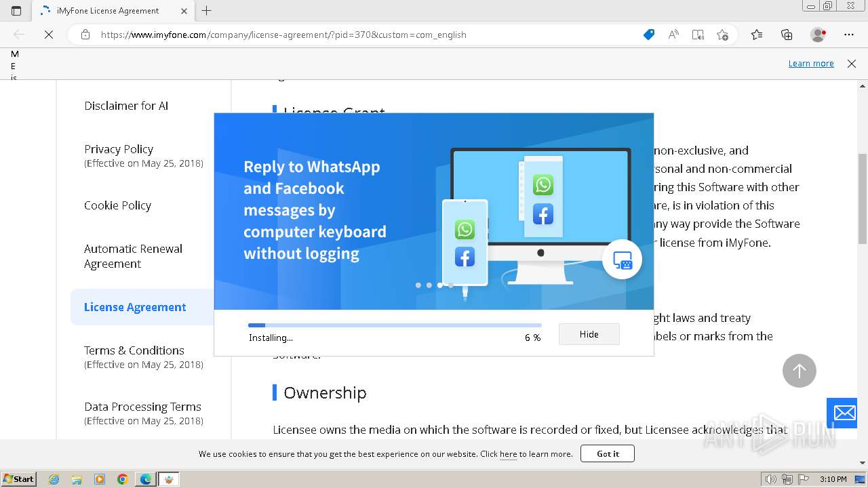The image size is (868, 488).
Task: Click the round keyboard-screen icon in installer
Action: pos(622,260)
